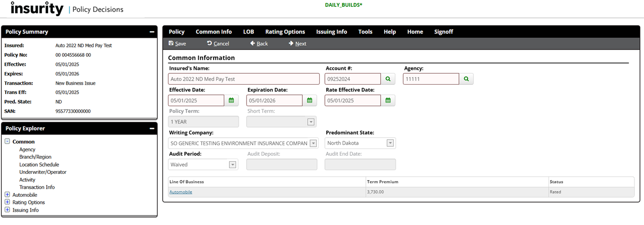Collapse the Policy Summary panel
This screenshot has height=225, width=644.
152,32
